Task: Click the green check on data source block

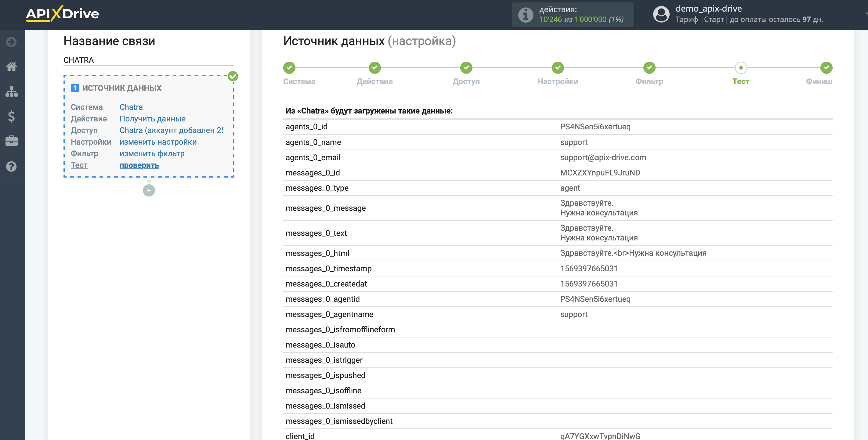Action: click(x=233, y=77)
